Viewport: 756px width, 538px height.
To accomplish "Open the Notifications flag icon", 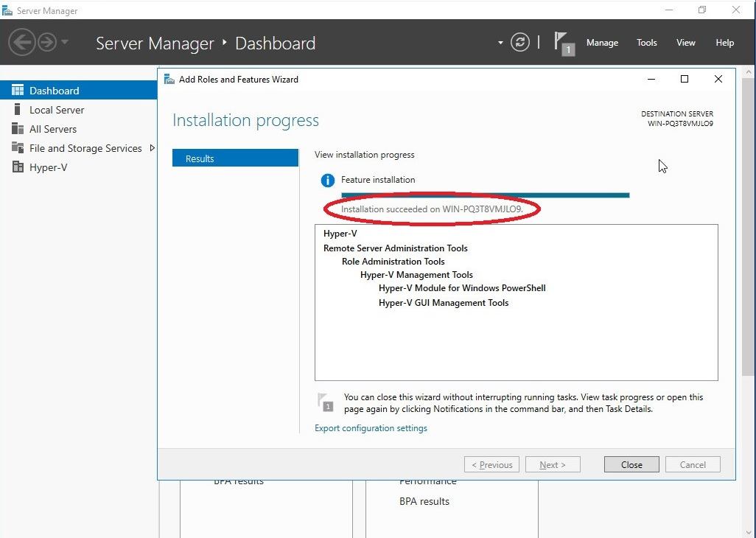I will coord(564,43).
